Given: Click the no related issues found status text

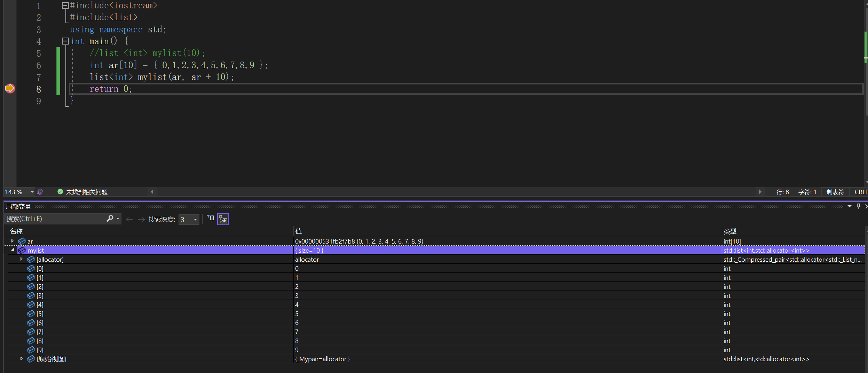Looking at the screenshot, I should 87,192.
